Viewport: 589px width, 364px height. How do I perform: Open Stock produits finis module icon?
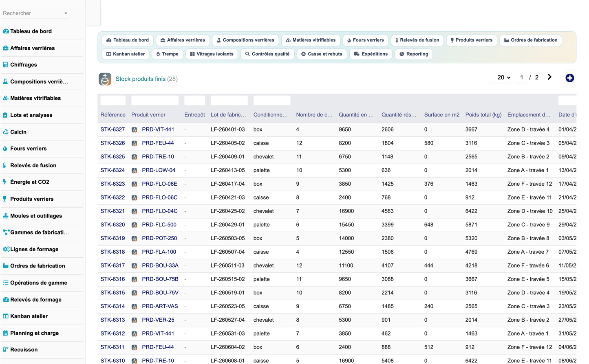tap(105, 79)
